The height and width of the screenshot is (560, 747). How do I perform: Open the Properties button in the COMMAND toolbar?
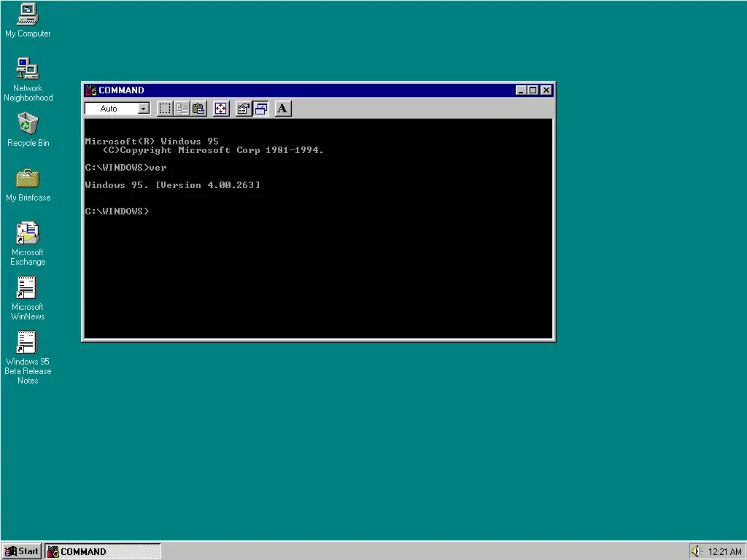coord(244,109)
